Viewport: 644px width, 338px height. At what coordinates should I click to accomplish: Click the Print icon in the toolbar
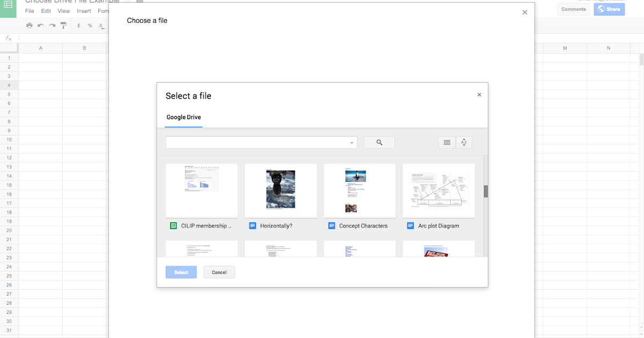tap(30, 25)
